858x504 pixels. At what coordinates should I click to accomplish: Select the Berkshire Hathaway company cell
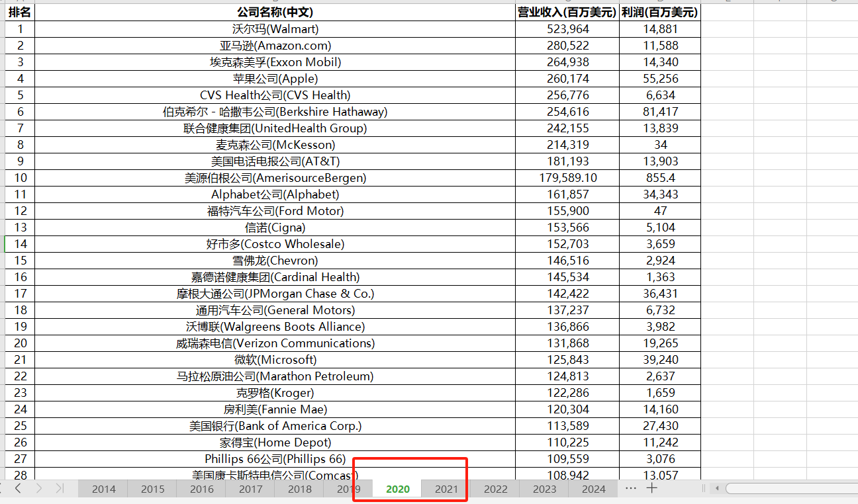tap(275, 112)
